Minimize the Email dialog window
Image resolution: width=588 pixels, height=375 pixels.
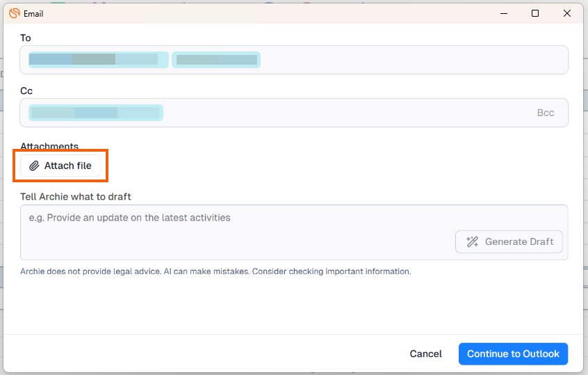(x=503, y=13)
